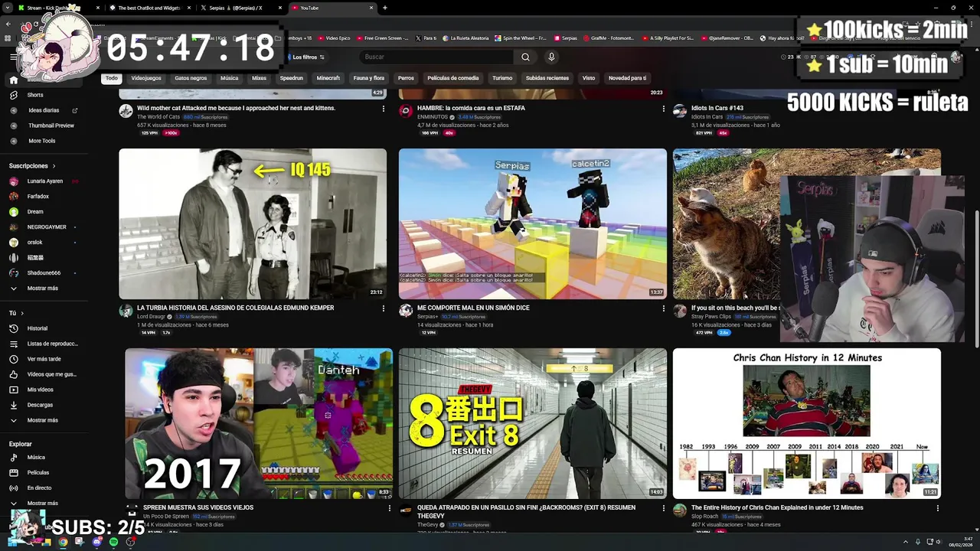Toggle Los filtros button
980x551 pixels.
tap(305, 57)
